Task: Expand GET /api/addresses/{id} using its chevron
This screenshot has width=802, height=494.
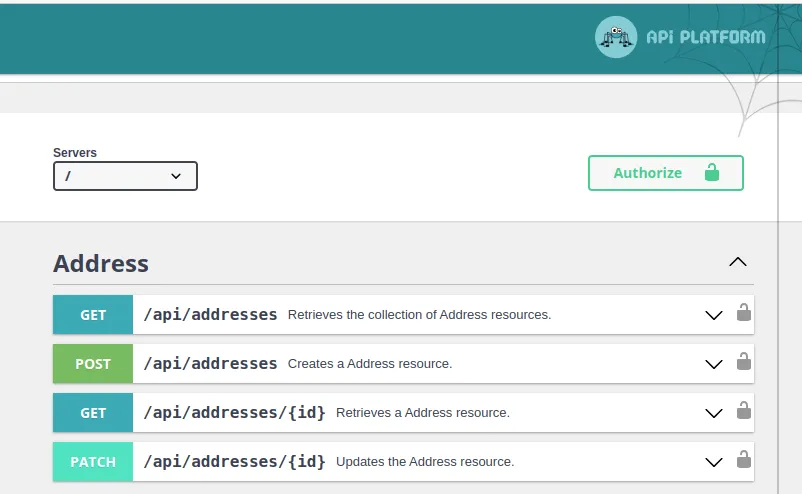Action: pyautogui.click(x=714, y=413)
